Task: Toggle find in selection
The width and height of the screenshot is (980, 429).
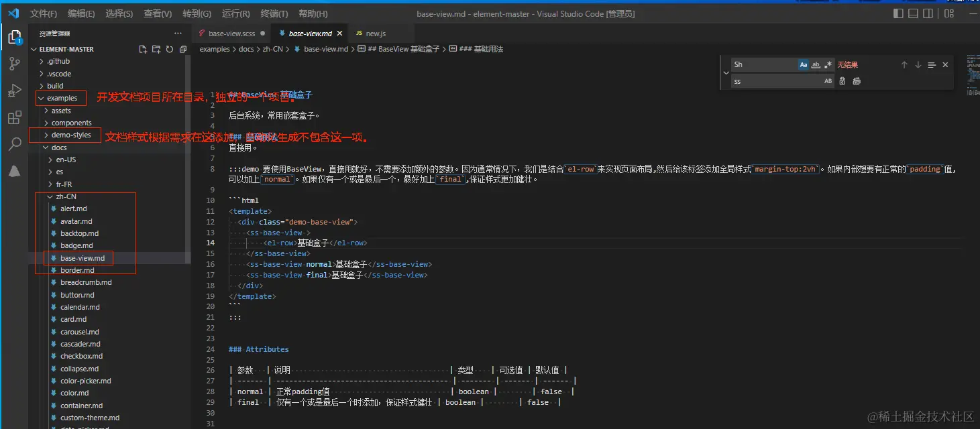Action: (x=931, y=65)
